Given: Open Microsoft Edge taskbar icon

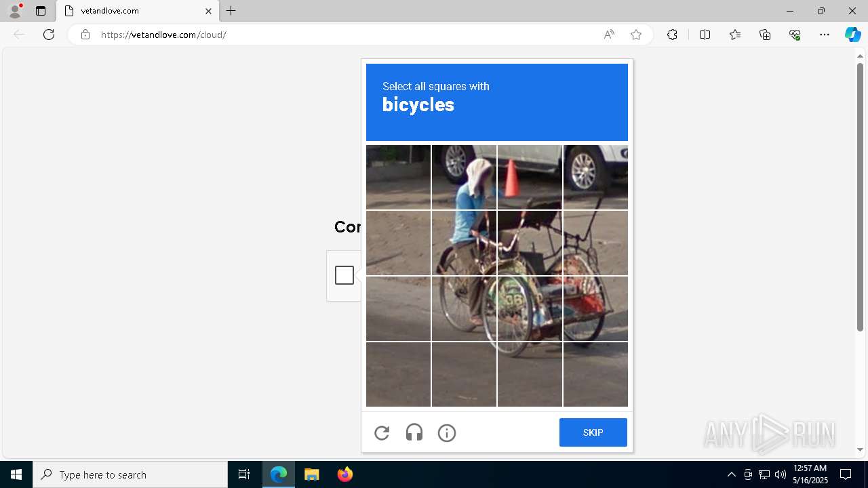Looking at the screenshot, I should point(279,474).
